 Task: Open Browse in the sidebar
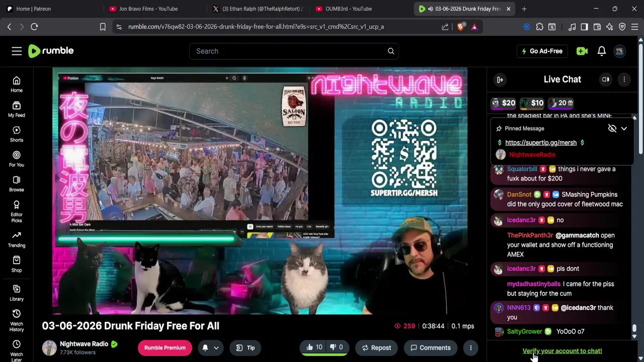coord(17,184)
